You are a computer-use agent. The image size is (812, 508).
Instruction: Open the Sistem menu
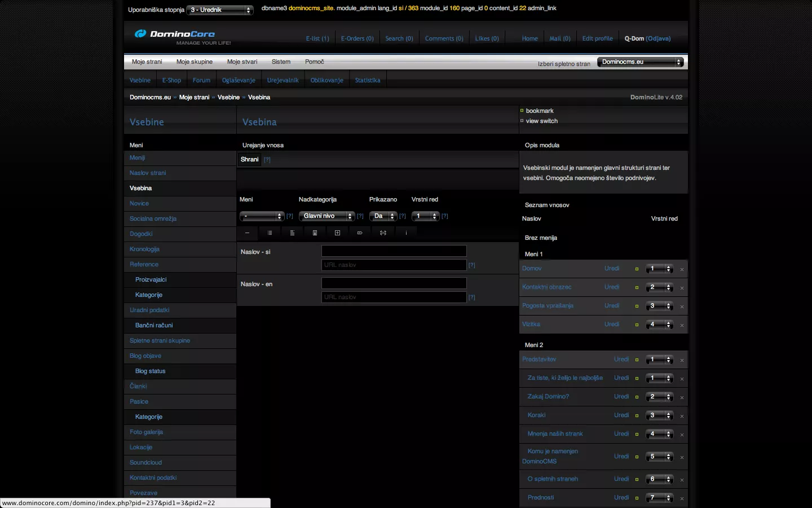pyautogui.click(x=281, y=62)
